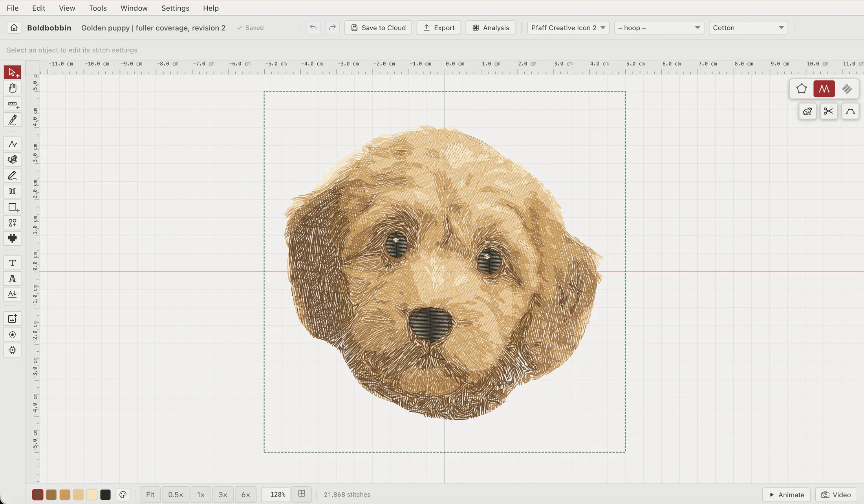
Task: Open the hoop selection dropdown
Action: pyautogui.click(x=659, y=28)
